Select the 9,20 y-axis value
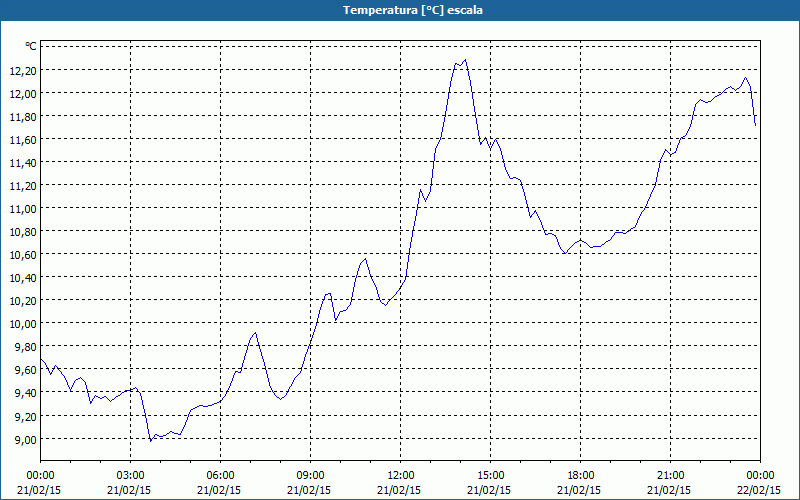The image size is (800, 500). pos(26,416)
